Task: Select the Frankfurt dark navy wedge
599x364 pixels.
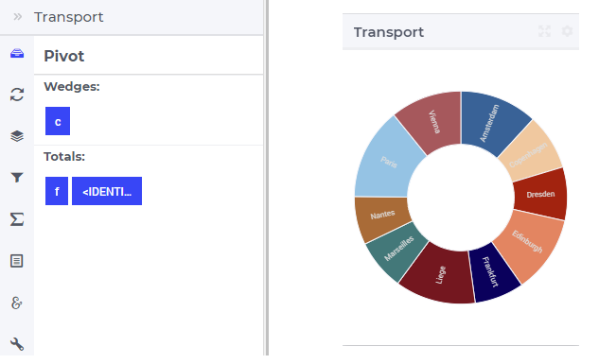Action: [492, 273]
